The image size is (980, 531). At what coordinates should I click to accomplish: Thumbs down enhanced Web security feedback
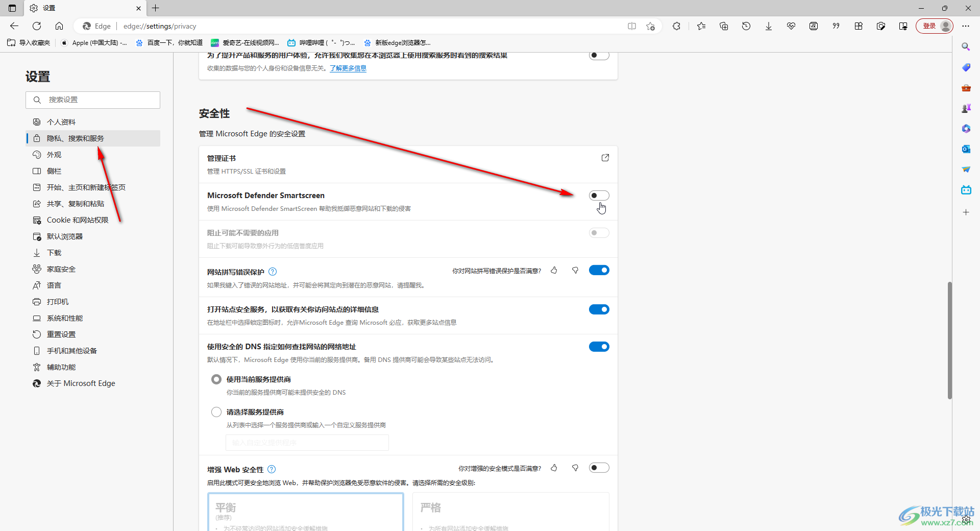coord(575,468)
